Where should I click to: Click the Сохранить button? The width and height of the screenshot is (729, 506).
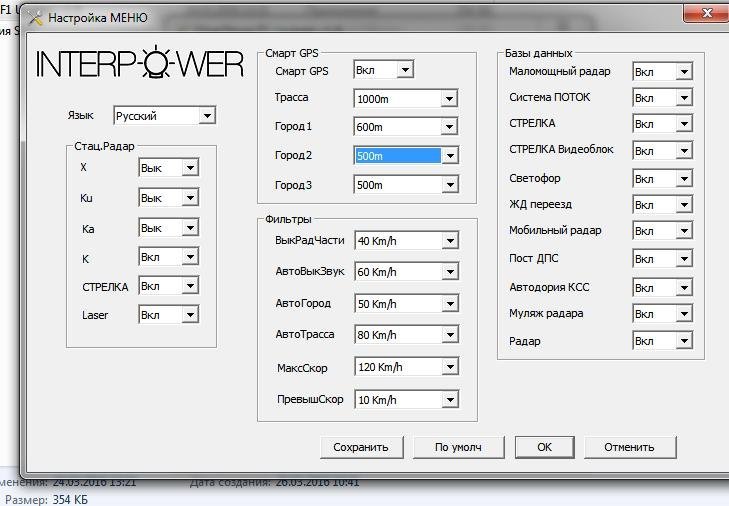coord(361,447)
